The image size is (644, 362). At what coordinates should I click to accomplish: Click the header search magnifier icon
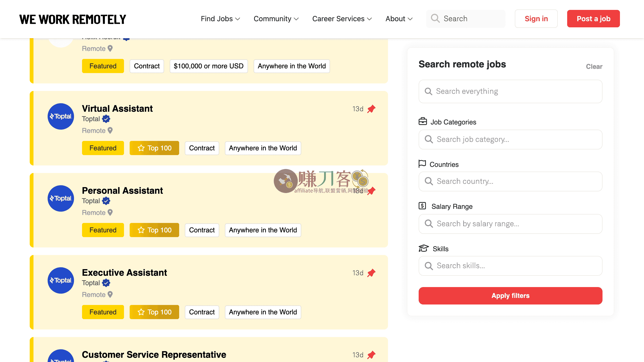tap(435, 18)
